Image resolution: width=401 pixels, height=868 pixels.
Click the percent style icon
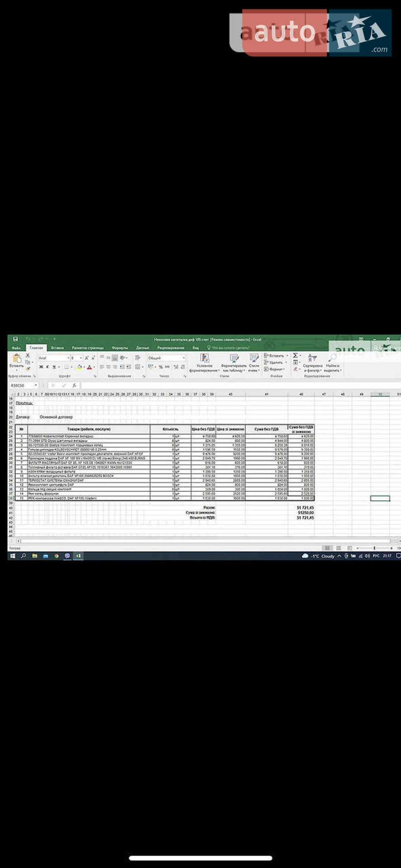pos(160,367)
